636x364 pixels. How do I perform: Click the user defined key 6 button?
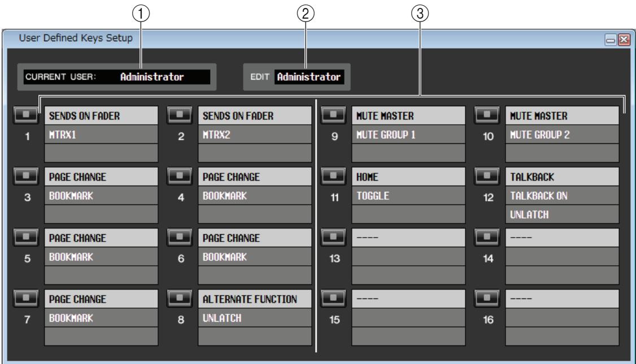click(179, 238)
